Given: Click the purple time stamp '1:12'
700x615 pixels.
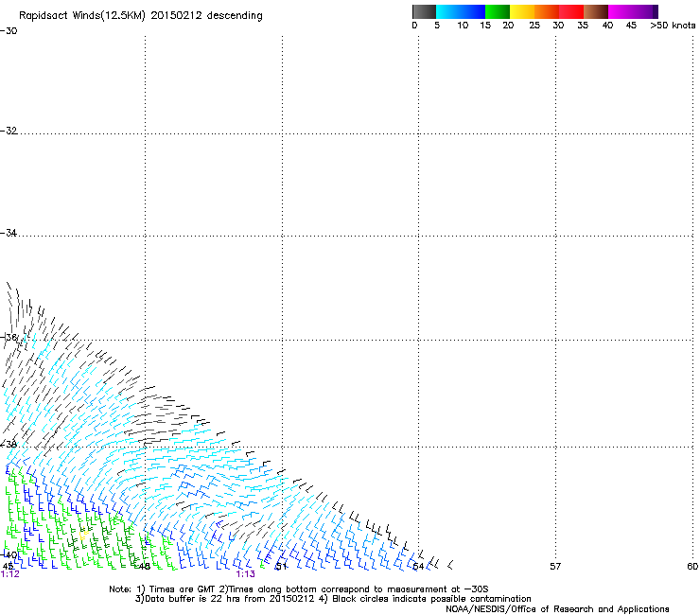Looking at the screenshot, I should pos(10,574).
